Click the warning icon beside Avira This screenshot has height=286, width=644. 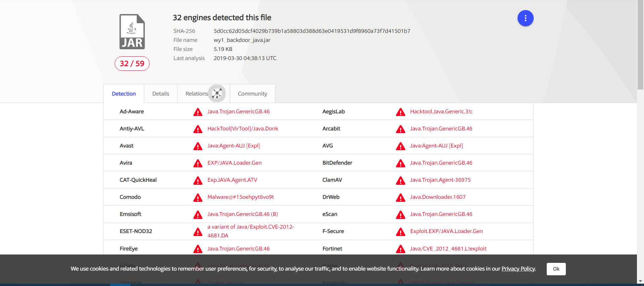(198, 163)
